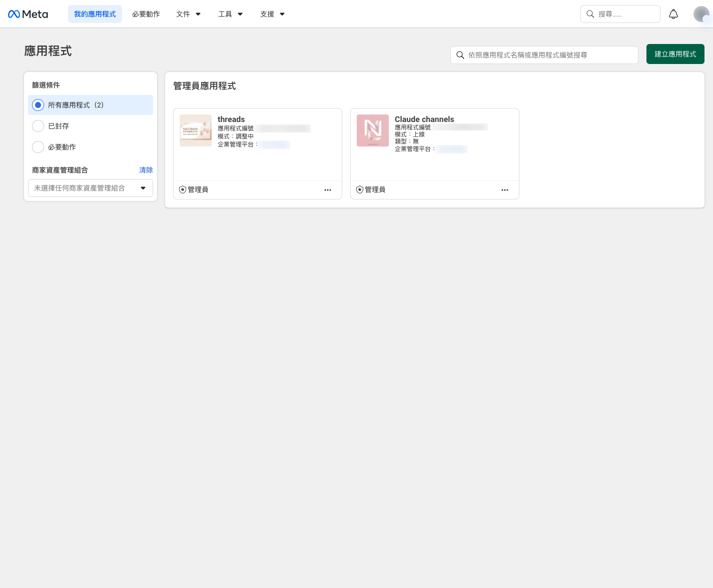713x588 pixels.
Task: Click magnifier icon in app search field
Action: tap(460, 55)
